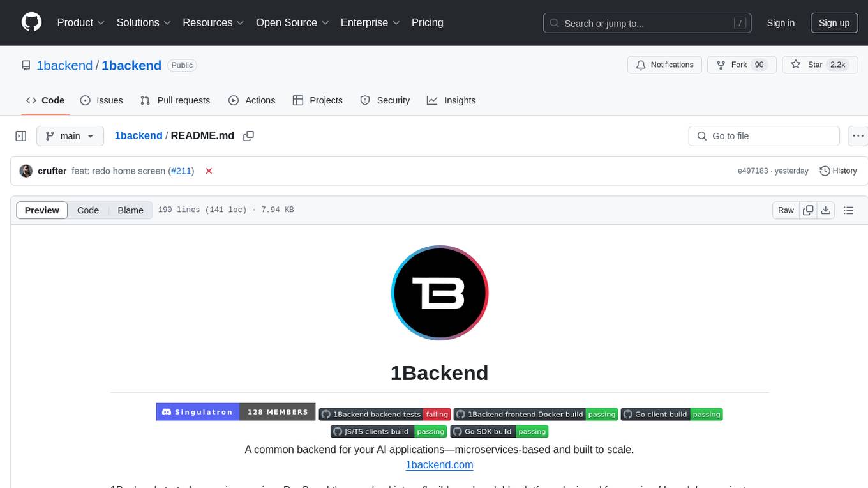Expand the Product menu
The height and width of the screenshot is (488, 868).
pos(81,22)
